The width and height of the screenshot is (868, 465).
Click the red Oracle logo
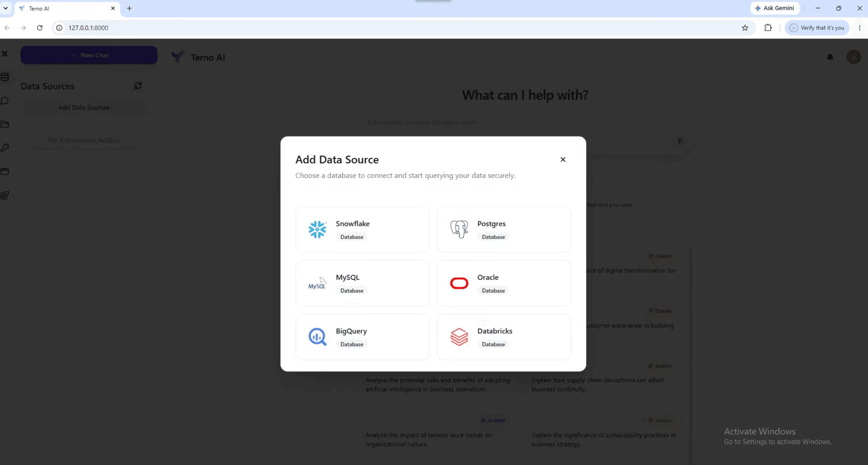point(459,283)
